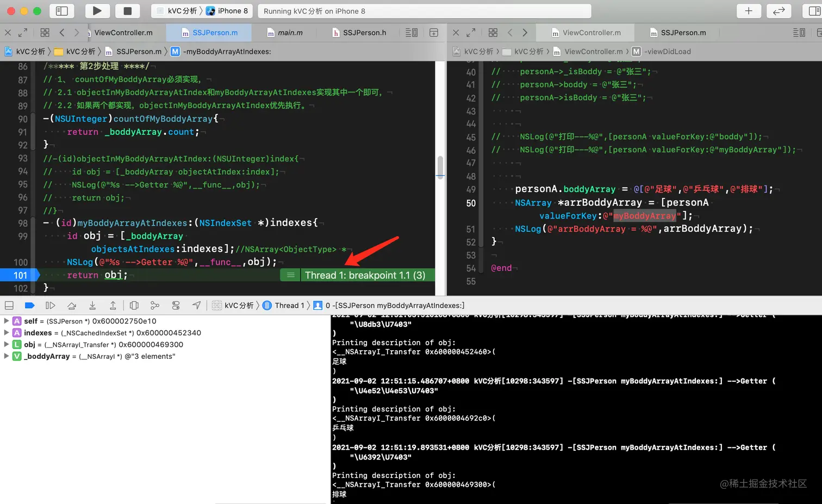Open left editor options lines menu
This screenshot has width=822, height=504.
412,33
